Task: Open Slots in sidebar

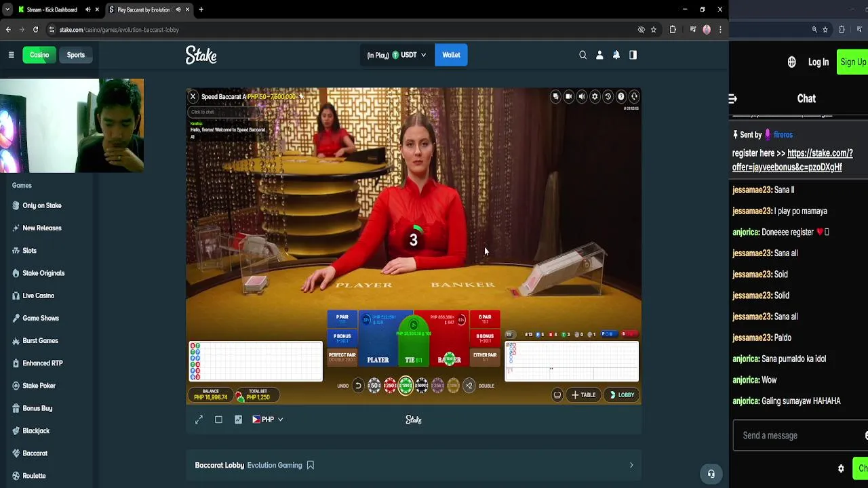Action: click(x=29, y=250)
